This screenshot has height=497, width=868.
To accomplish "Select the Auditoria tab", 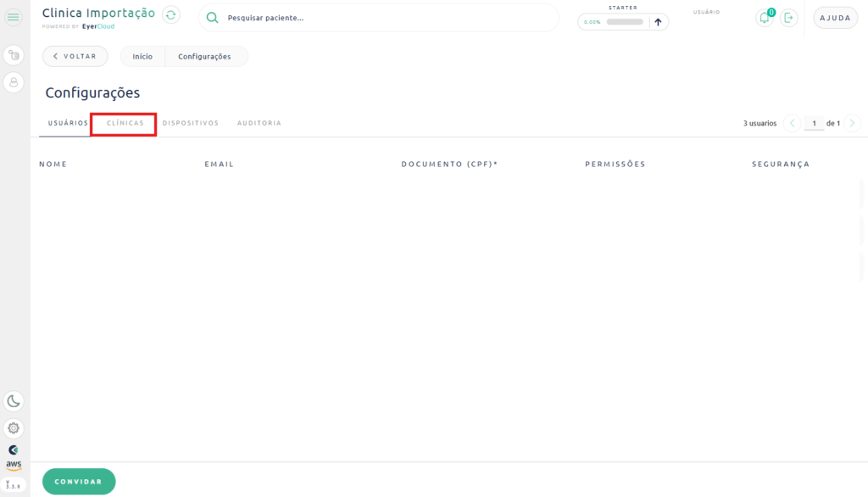I will tap(259, 123).
